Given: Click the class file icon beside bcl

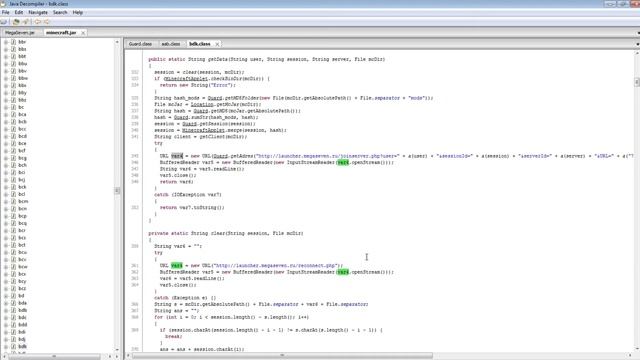Looking at the screenshot, I should 13,194.
